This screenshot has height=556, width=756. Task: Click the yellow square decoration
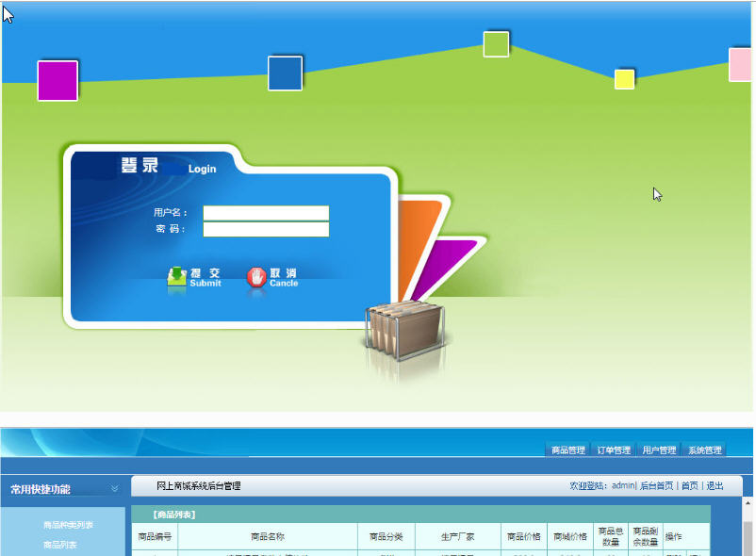point(624,79)
